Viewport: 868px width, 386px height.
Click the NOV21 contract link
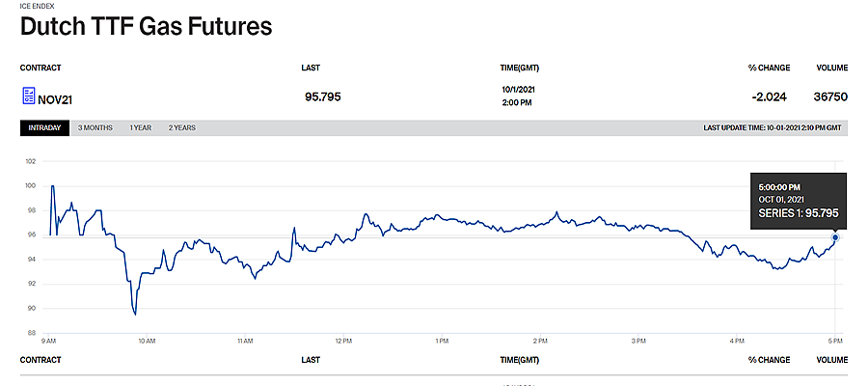pyautogui.click(x=55, y=100)
